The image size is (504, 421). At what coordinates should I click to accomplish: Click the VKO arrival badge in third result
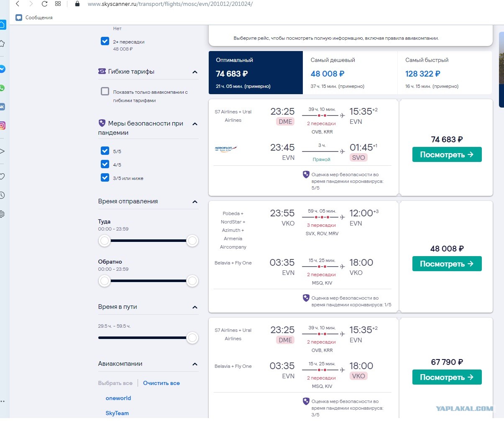[x=358, y=376]
